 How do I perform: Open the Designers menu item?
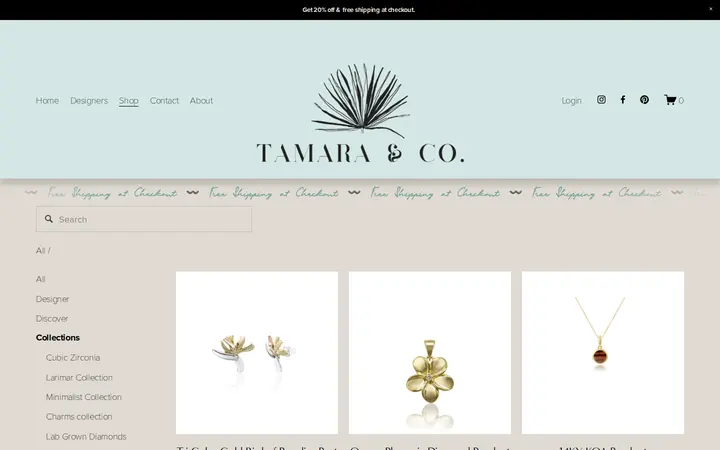click(x=89, y=101)
